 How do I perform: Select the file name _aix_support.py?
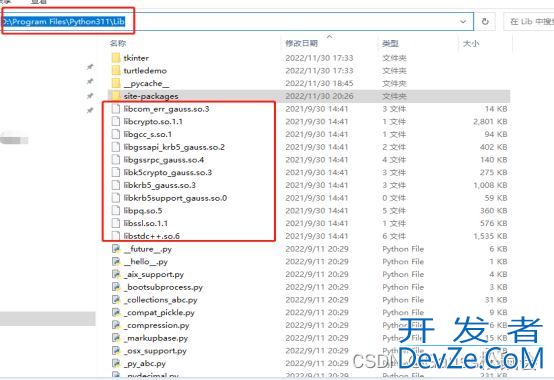(x=154, y=274)
